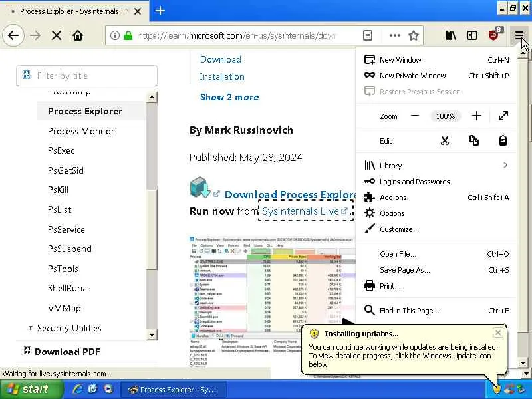
Task: Open the uBlock Origin shield icon
Action: pos(494,35)
